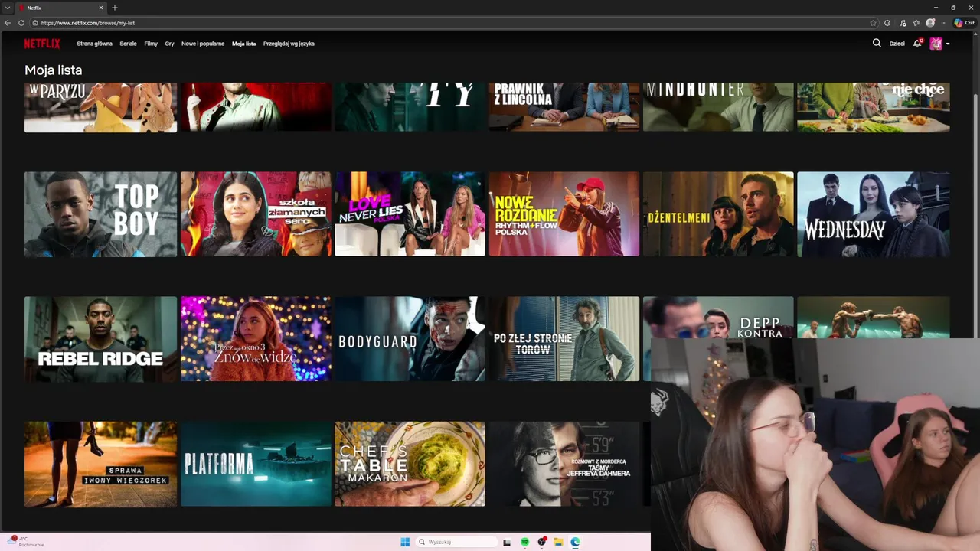This screenshot has width=980, height=551.
Task: Expand the tab search dropdown
Action: pos(7,8)
